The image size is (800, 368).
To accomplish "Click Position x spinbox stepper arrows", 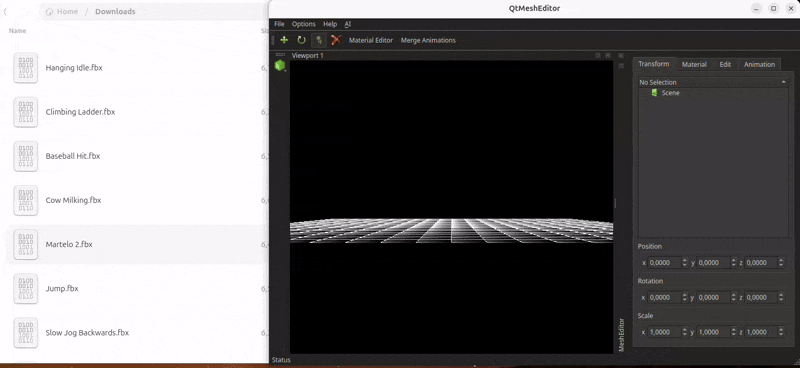I will tap(685, 262).
